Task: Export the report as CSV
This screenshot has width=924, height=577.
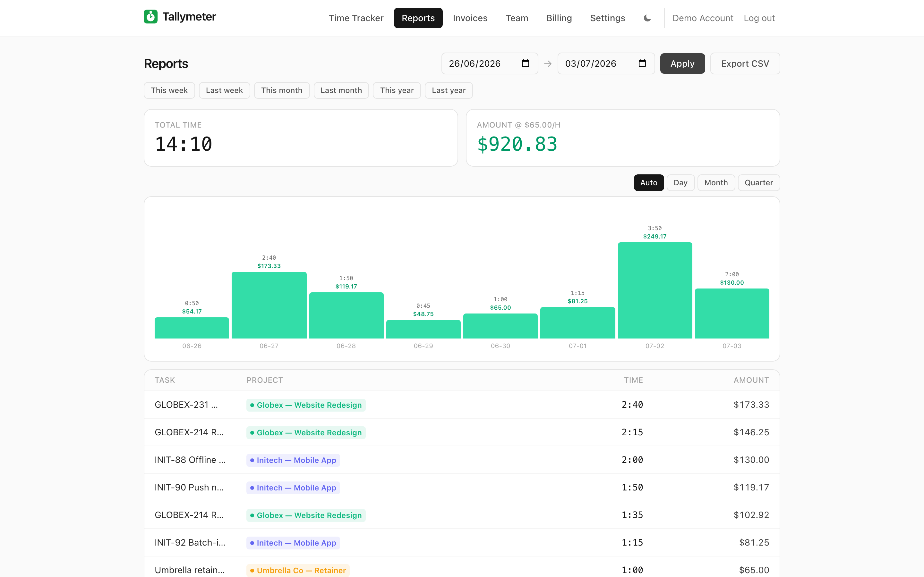Action: [x=745, y=64]
